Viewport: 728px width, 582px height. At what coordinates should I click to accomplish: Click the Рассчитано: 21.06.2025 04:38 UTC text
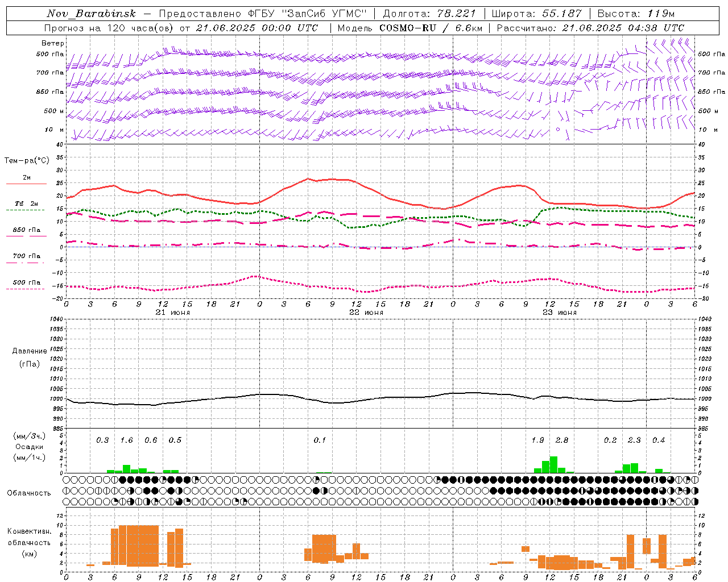click(x=590, y=28)
